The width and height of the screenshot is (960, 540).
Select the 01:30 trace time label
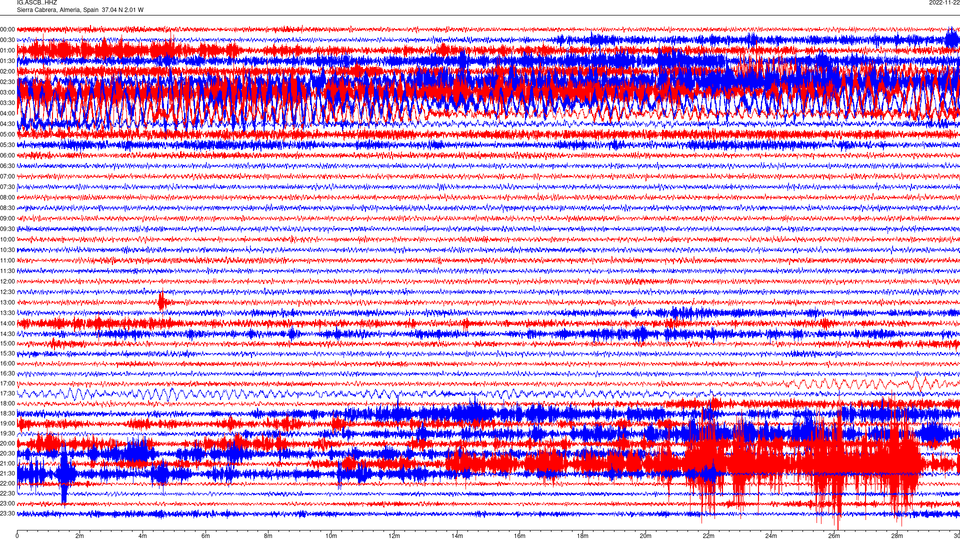(7, 61)
